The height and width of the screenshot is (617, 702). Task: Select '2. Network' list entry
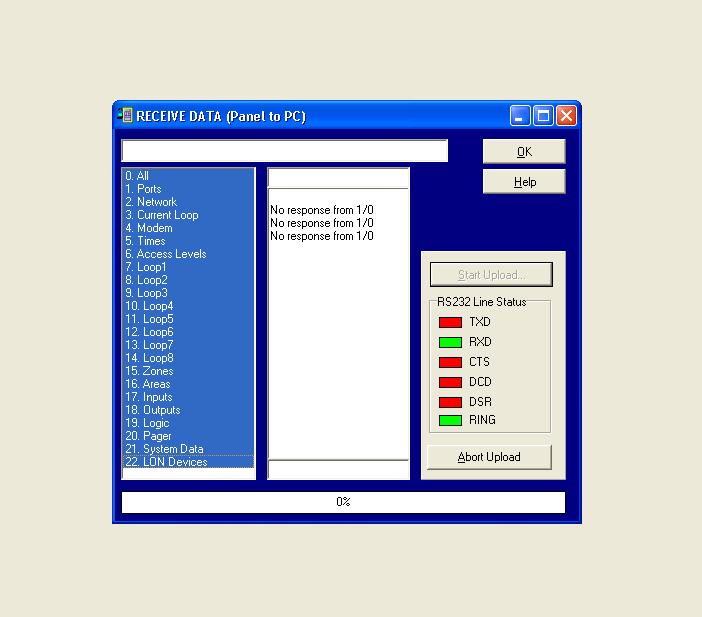coord(151,202)
